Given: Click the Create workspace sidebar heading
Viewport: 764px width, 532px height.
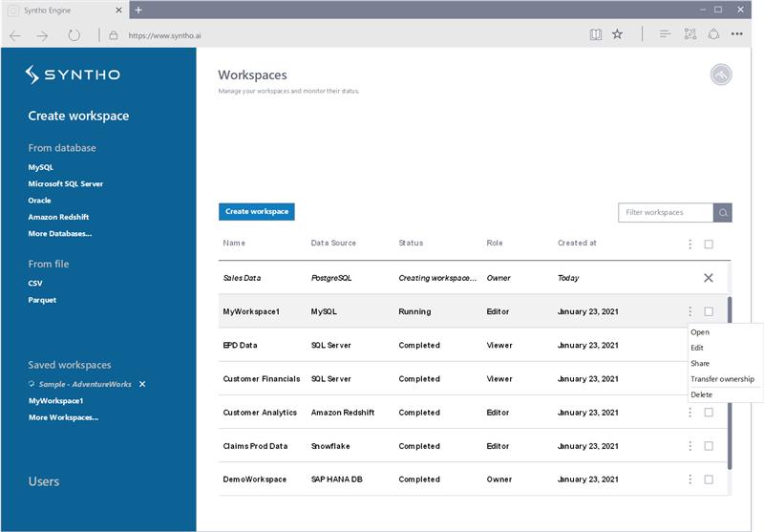Looking at the screenshot, I should tap(78, 116).
